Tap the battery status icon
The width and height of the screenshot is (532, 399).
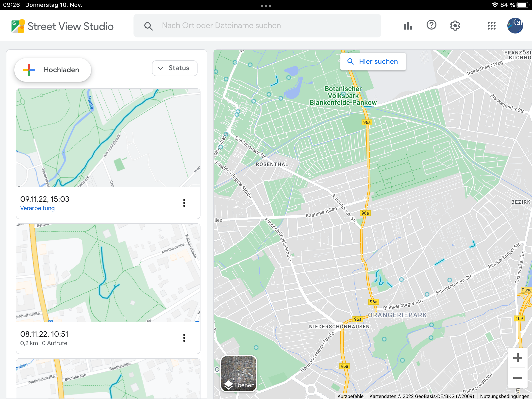tap(523, 5)
